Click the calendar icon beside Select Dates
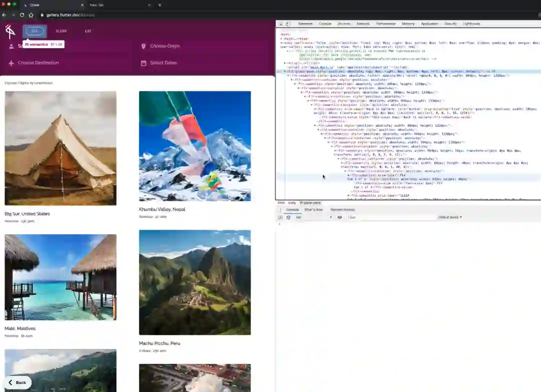Screen dimensions: 541x392 pos(144,63)
